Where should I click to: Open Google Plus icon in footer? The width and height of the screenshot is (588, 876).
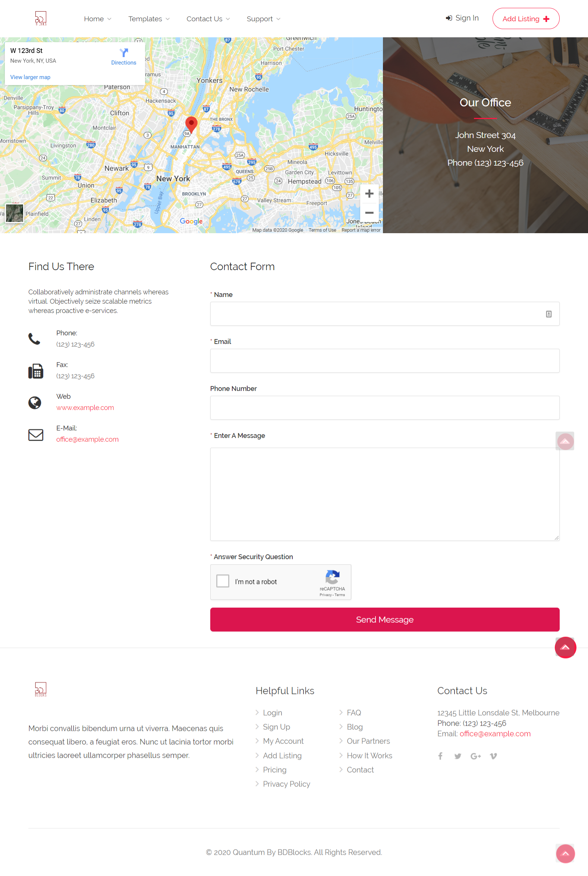[x=475, y=756]
